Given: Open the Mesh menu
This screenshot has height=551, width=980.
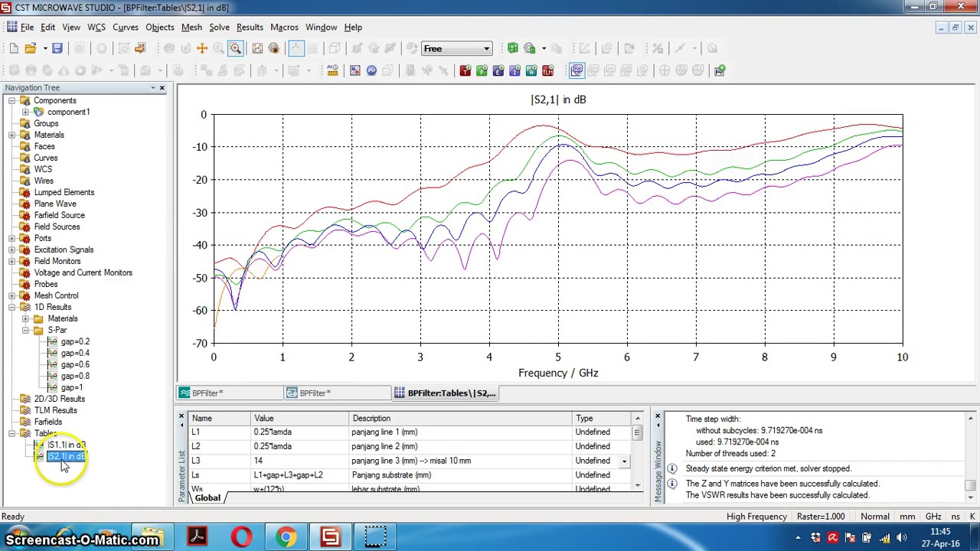Looking at the screenshot, I should tap(191, 27).
